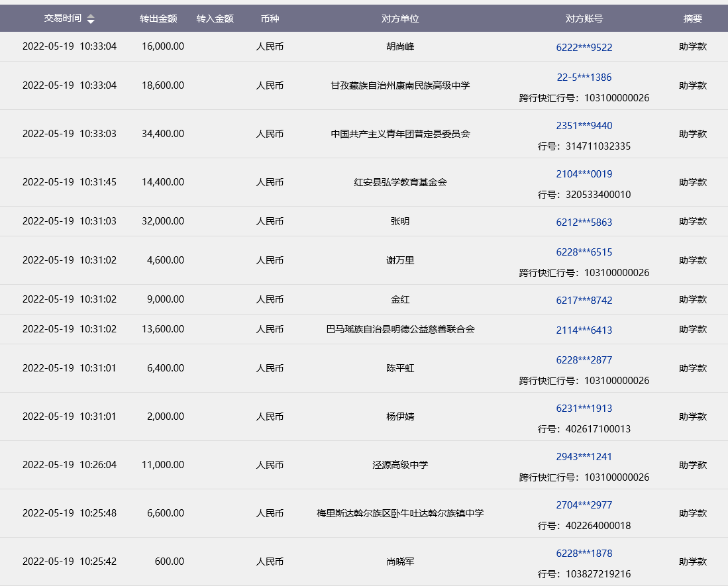This screenshot has width=728, height=586.
Task: Click the 红安县弘学教育基金会 payee cell
Action: tap(400, 182)
